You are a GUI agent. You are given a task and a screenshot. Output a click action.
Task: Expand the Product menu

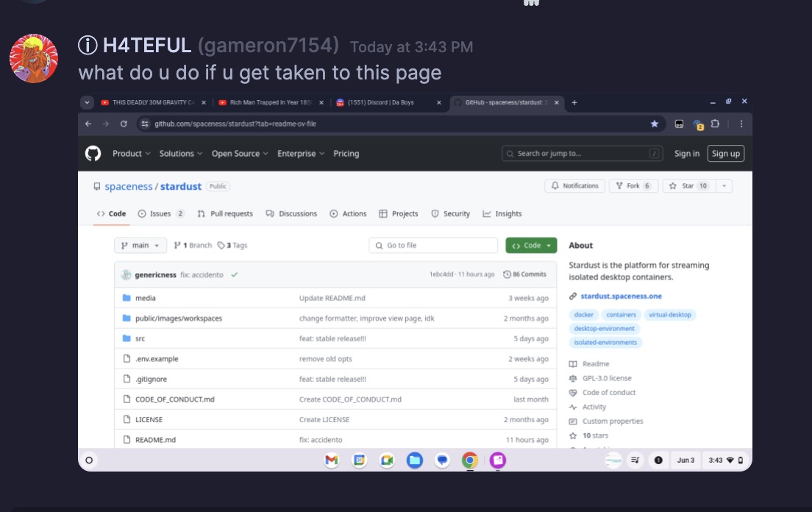[x=131, y=154]
